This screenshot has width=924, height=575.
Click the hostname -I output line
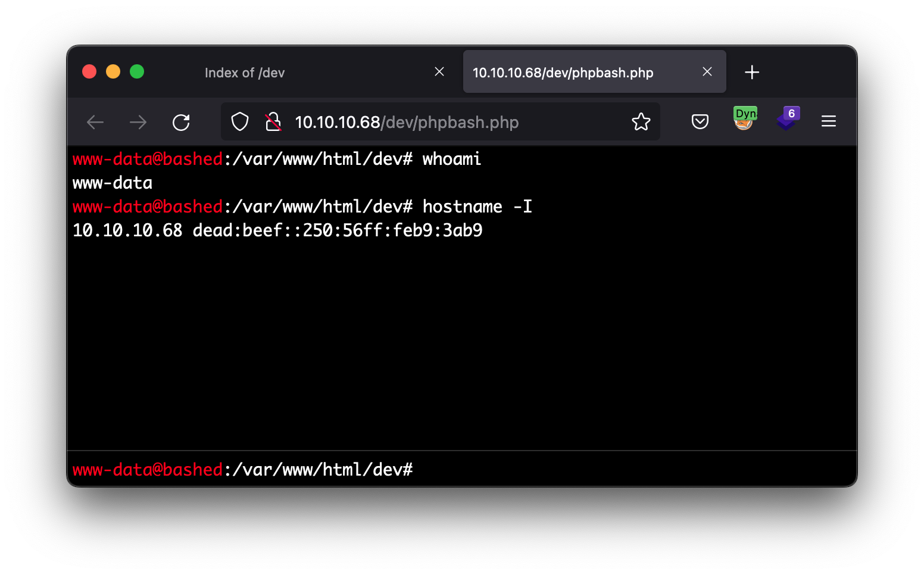click(x=277, y=230)
